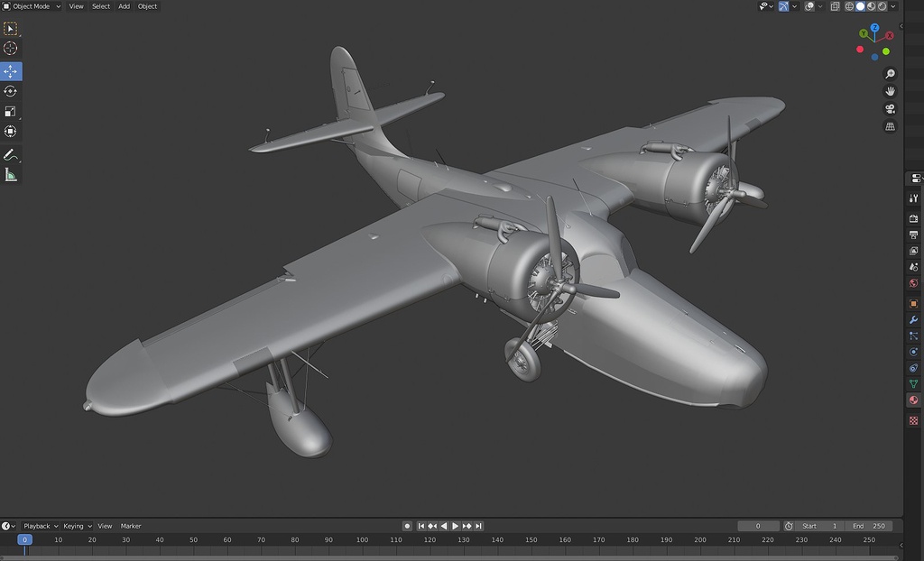Expand the viewport shading options arrow
The height and width of the screenshot is (561, 924).
click(x=894, y=6)
